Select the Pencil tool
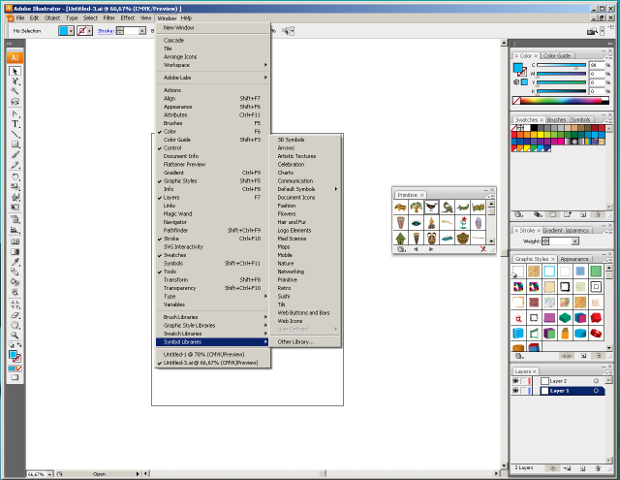The image size is (620, 480). click(x=15, y=165)
